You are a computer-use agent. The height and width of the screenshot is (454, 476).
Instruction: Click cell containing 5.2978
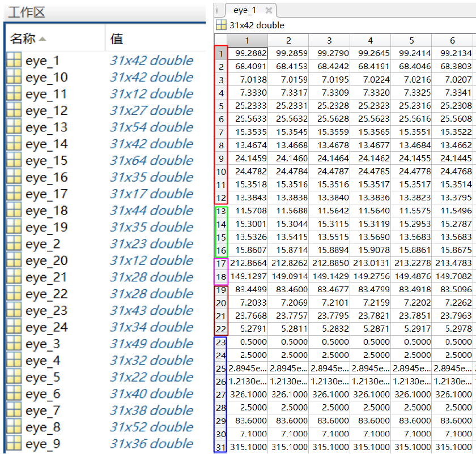[452, 329]
